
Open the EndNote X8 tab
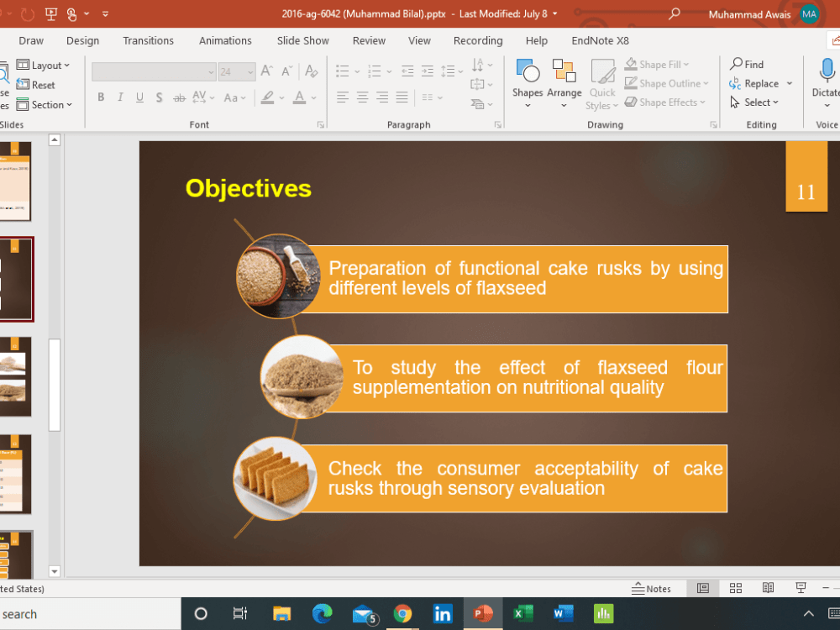coord(600,40)
